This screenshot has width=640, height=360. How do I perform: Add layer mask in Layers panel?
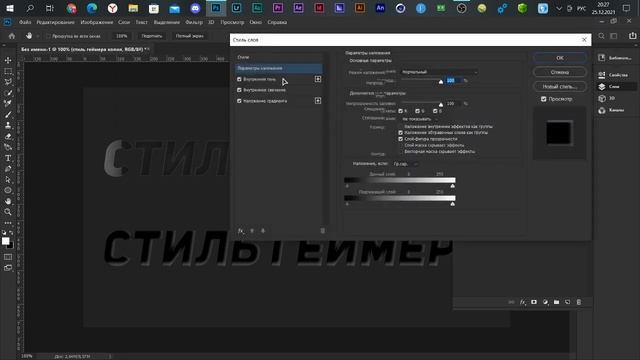point(534,302)
